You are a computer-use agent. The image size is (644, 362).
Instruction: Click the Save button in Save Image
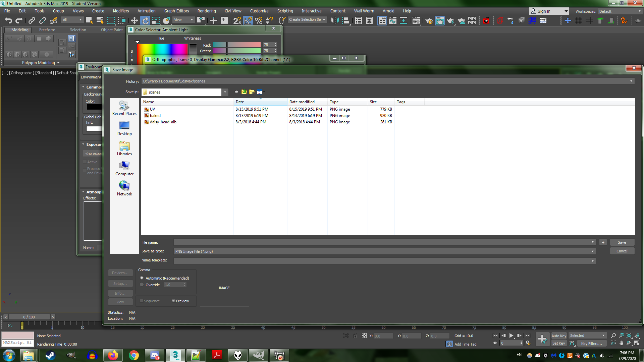(x=622, y=242)
